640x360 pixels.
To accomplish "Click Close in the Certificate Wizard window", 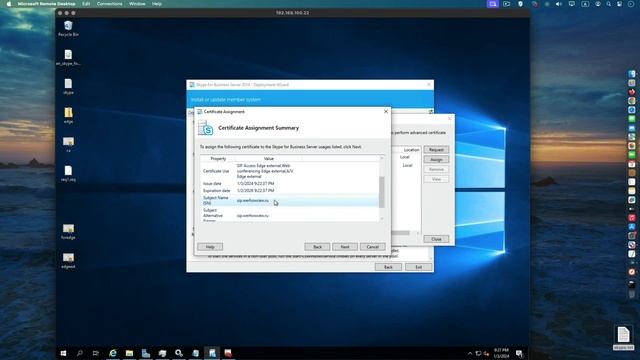I will pos(436,239).
